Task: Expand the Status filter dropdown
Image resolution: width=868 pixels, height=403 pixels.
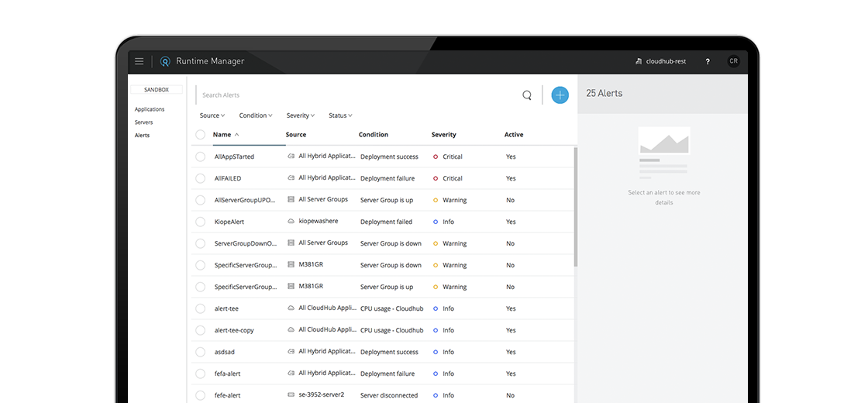Action: click(340, 115)
